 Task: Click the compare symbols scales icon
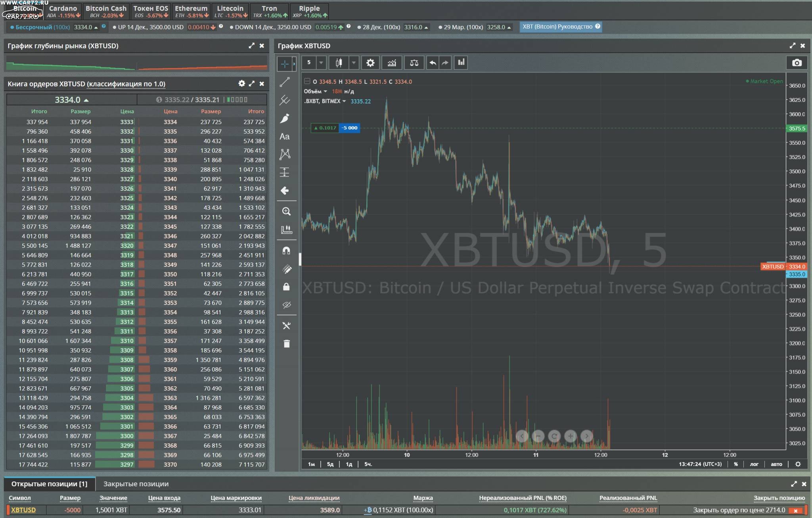click(x=414, y=63)
